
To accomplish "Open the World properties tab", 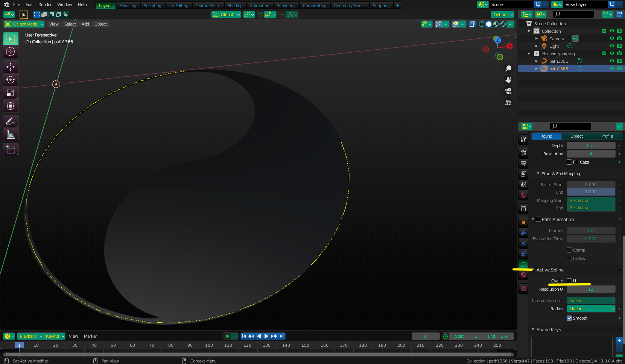I will click(x=523, y=195).
